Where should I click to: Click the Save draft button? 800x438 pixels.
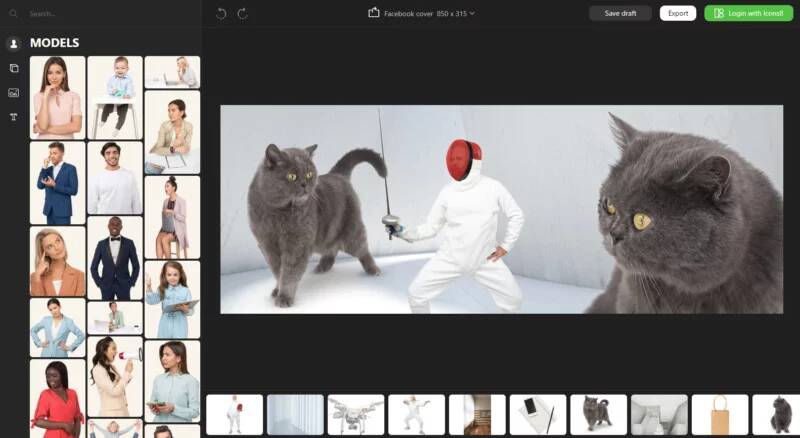coord(620,13)
